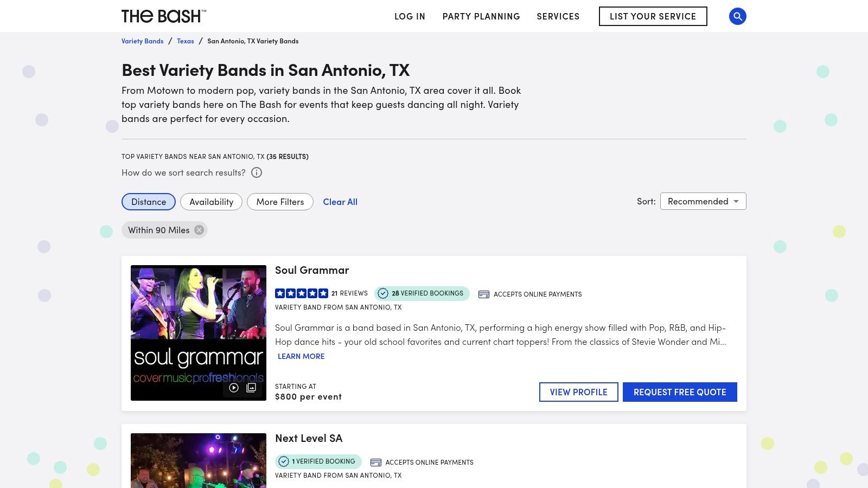Open the Services menu

point(558,16)
